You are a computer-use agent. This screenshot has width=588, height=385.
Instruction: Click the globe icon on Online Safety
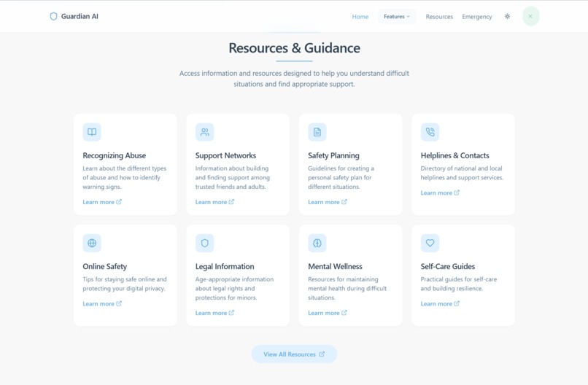(92, 243)
